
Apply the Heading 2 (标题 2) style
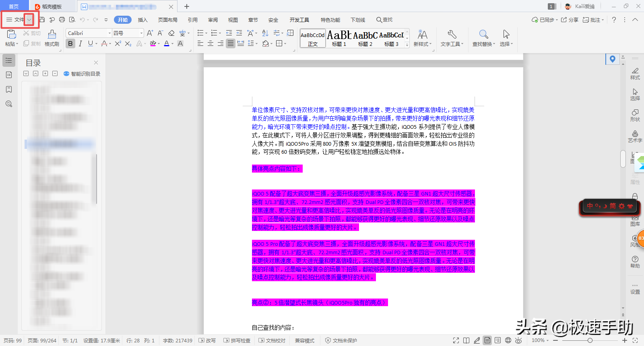(x=365, y=39)
